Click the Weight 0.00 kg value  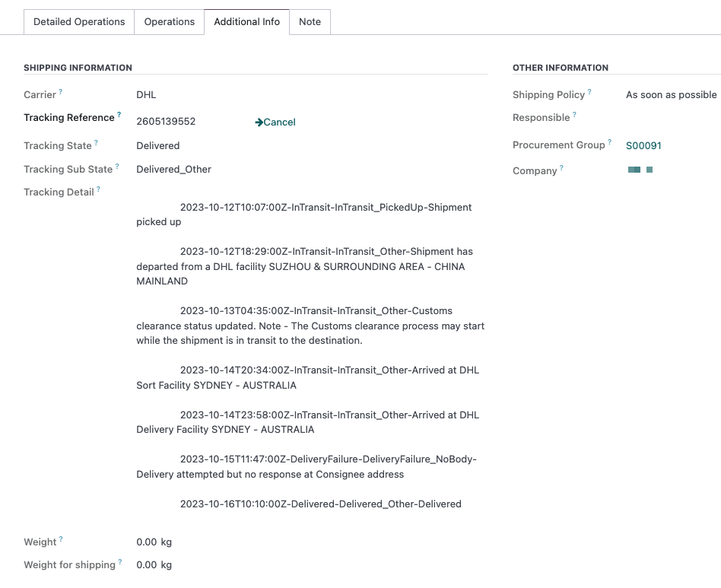pos(154,542)
